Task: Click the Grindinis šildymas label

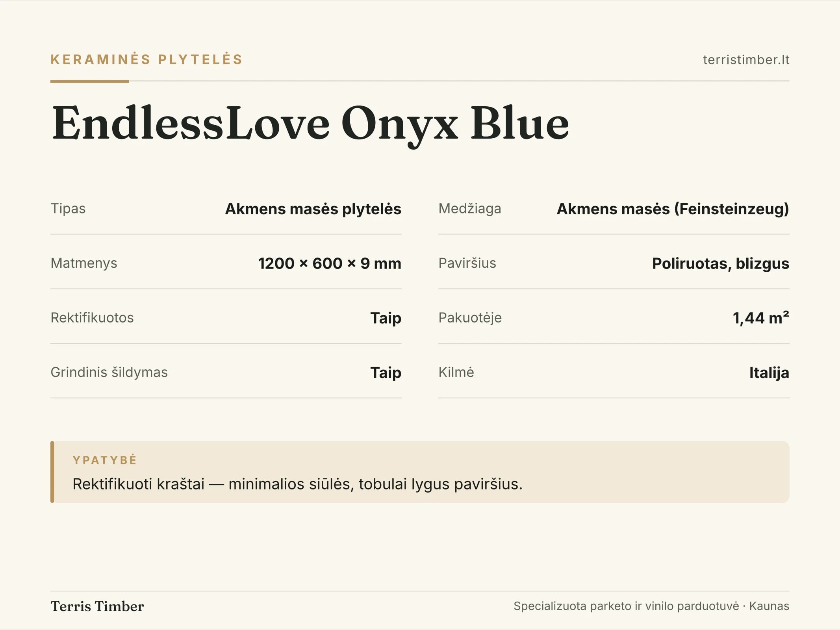Action: pos(109,372)
